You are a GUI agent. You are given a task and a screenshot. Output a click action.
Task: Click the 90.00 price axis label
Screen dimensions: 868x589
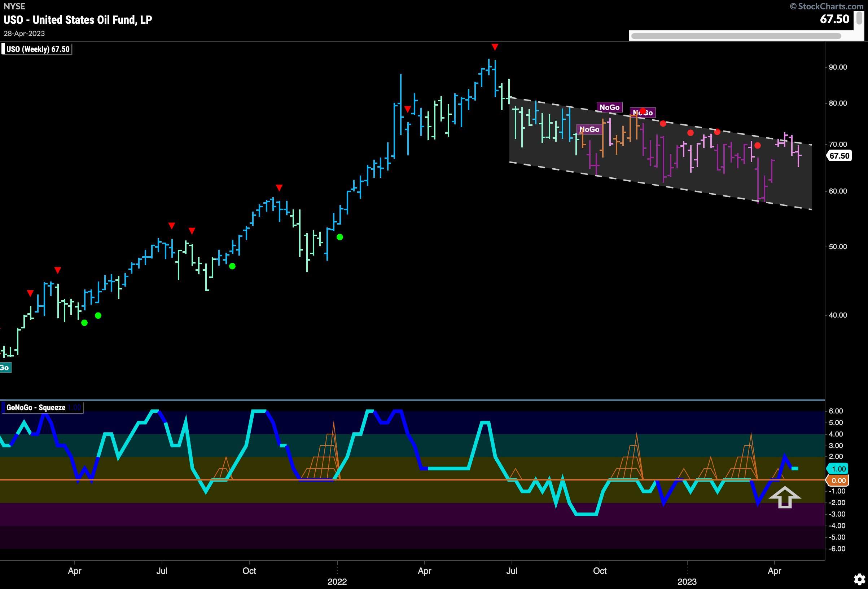(838, 67)
